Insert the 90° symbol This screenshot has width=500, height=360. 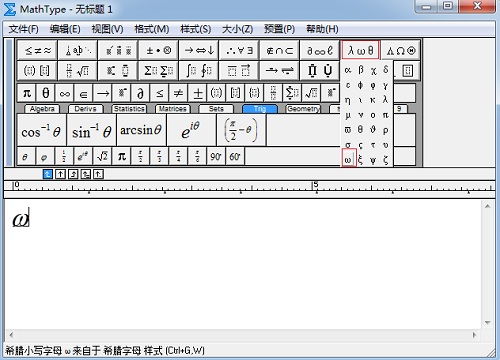pos(216,156)
